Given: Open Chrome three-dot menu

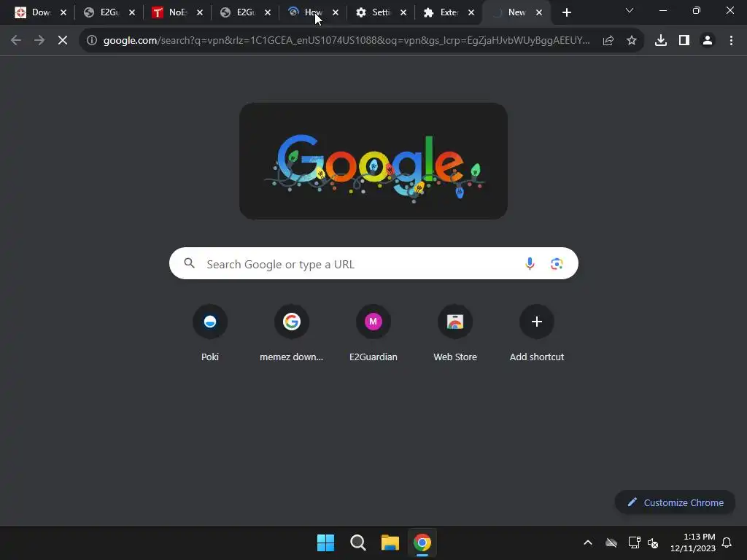Looking at the screenshot, I should tap(731, 41).
